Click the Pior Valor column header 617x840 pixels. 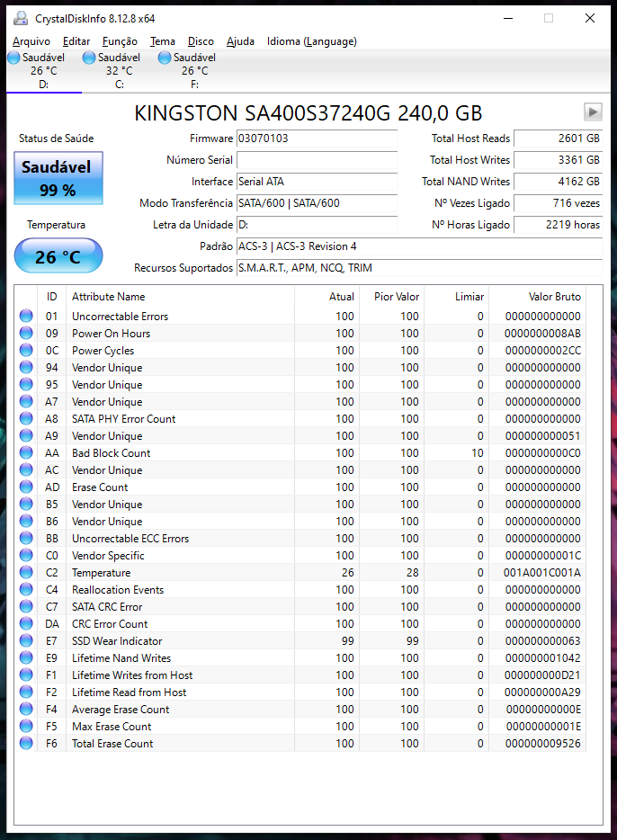point(391,296)
